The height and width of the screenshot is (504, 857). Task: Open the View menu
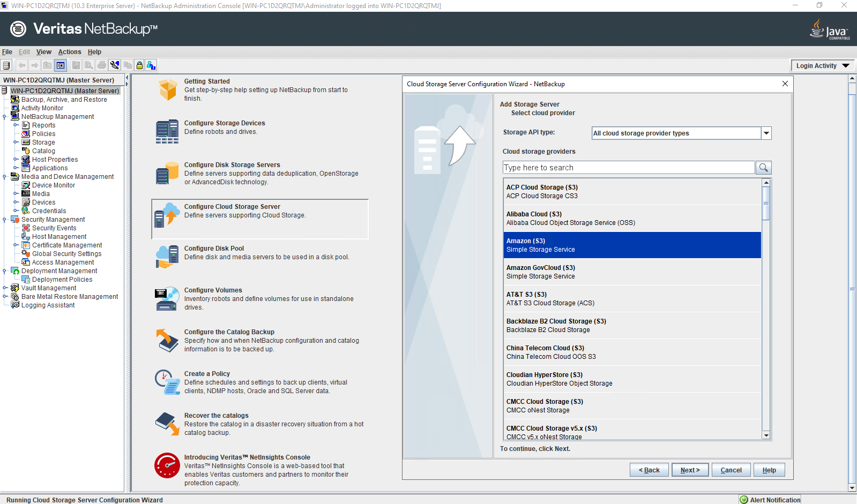(x=44, y=52)
